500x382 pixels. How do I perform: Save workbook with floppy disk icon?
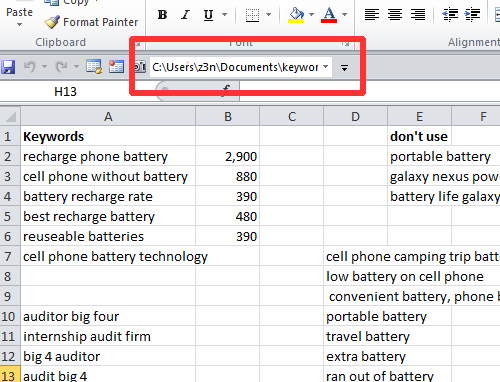[8, 67]
